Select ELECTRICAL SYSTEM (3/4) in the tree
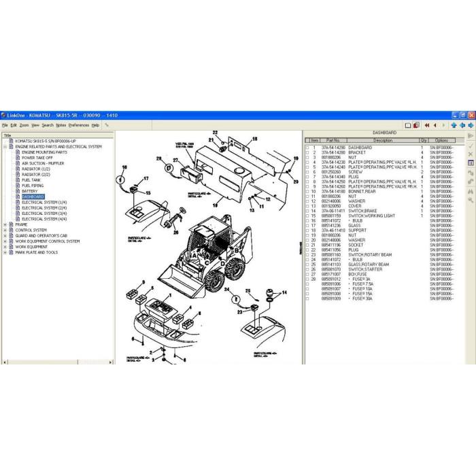The width and height of the screenshot is (476, 476). coord(44,214)
